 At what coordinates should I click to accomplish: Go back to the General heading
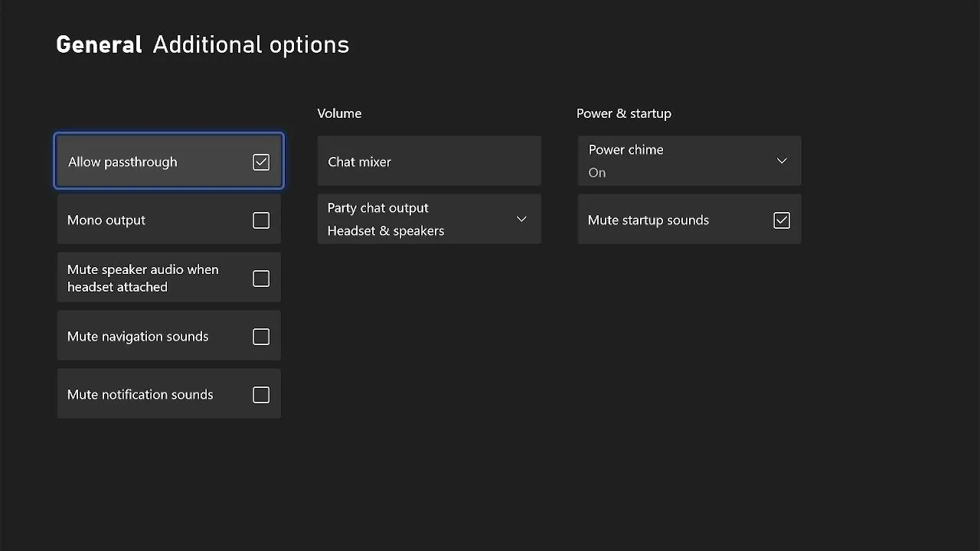pos(99,45)
